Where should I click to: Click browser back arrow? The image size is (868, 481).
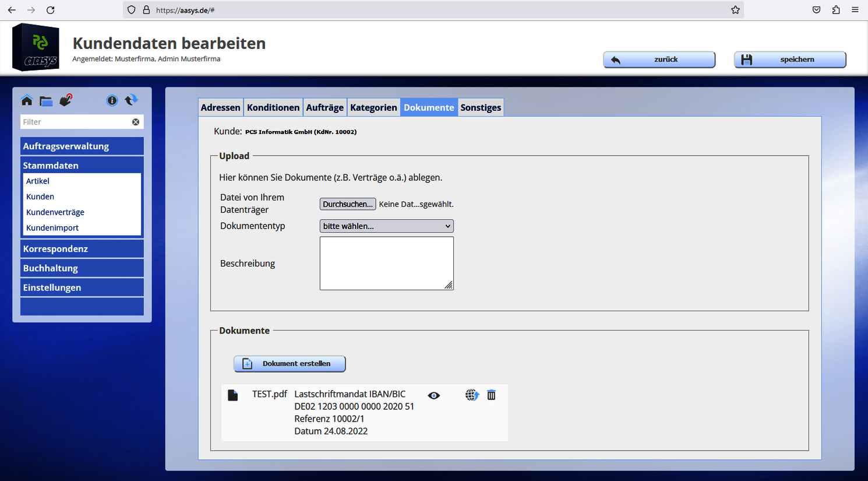(x=12, y=10)
